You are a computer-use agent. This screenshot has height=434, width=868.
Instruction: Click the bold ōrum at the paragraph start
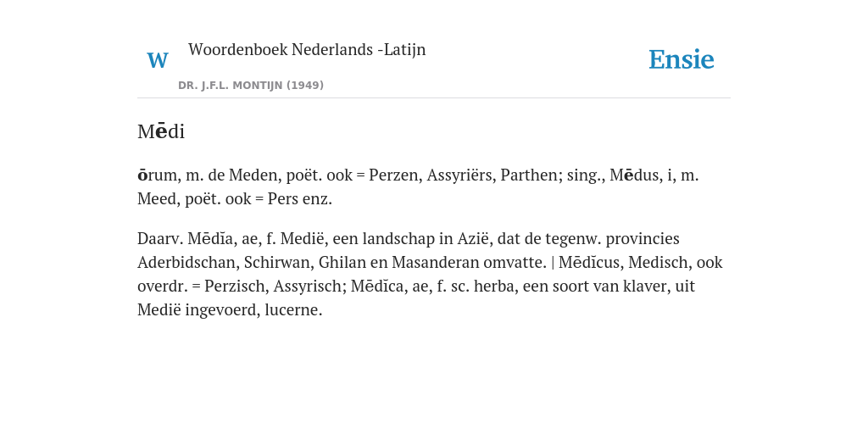coord(158,175)
